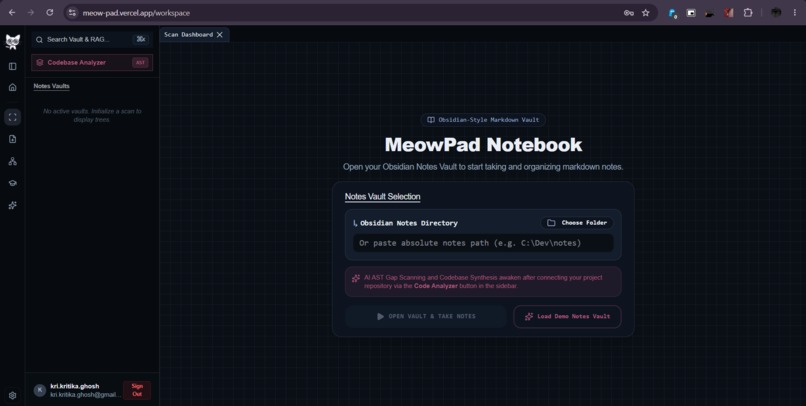Open the settings gear icon
This screenshot has width=806, height=406.
point(13,396)
